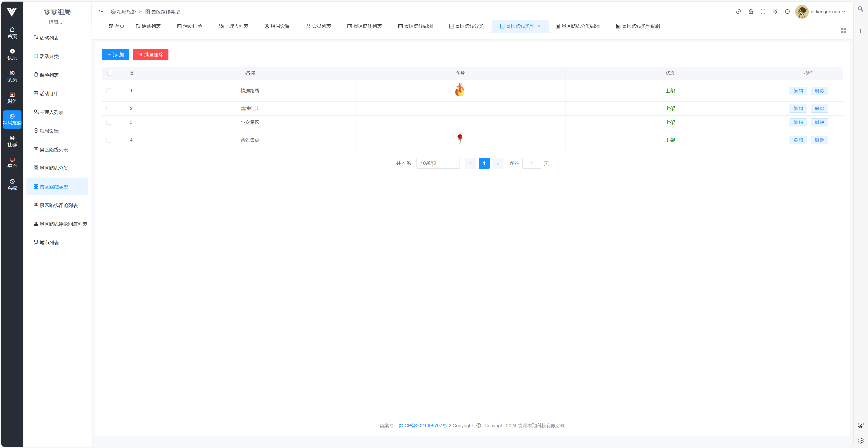Image resolution: width=868 pixels, height=448 pixels.
Task: Open the 10条/页 page size dropdown
Action: point(438,163)
